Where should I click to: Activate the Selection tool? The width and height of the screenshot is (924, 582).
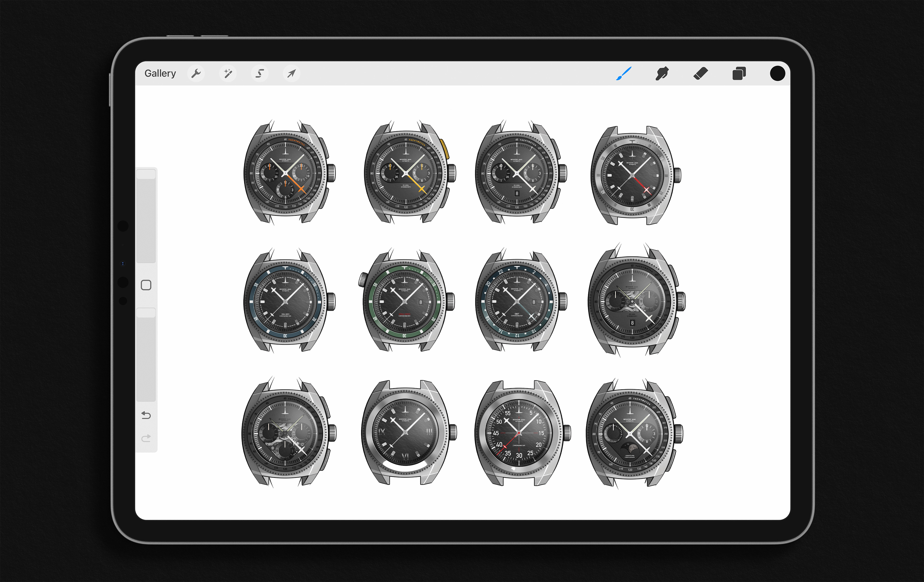[260, 73]
